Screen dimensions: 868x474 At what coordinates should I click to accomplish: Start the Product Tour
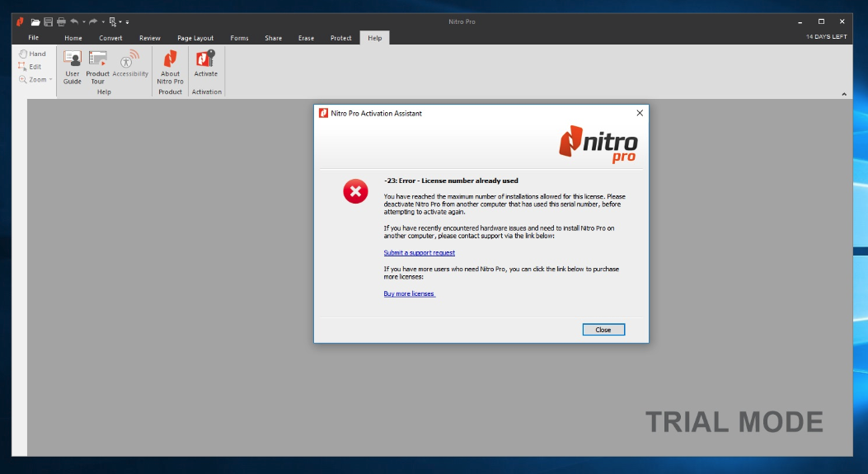click(x=97, y=67)
